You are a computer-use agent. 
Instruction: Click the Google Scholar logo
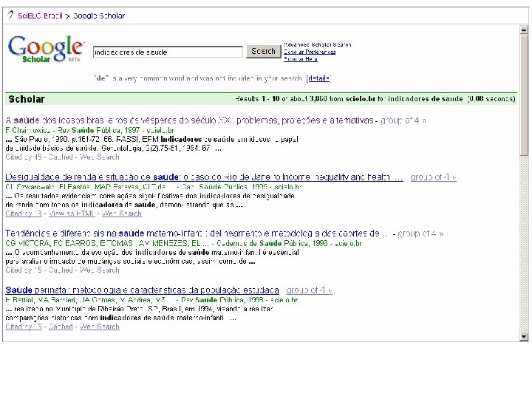tap(46, 50)
